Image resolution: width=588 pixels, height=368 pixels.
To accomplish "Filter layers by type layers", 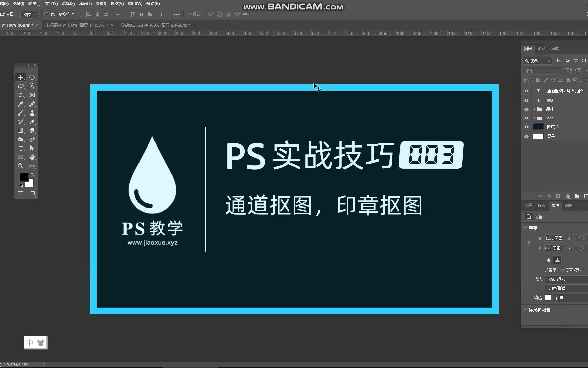I will click(576, 61).
